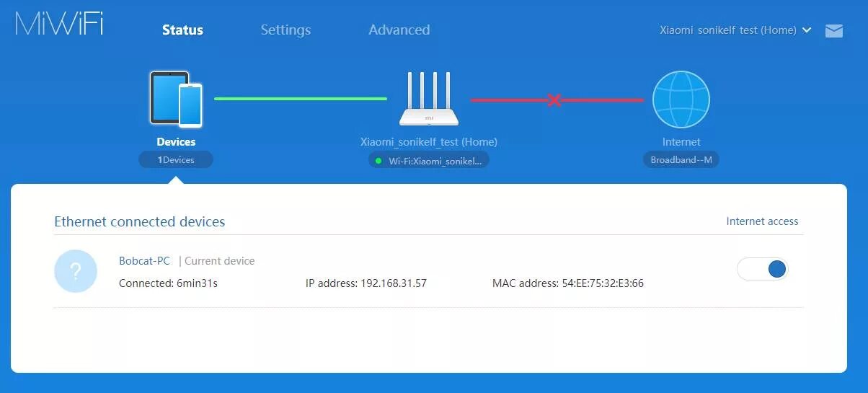
Task: Open the MiWiFi logo home link
Action: coord(59,24)
